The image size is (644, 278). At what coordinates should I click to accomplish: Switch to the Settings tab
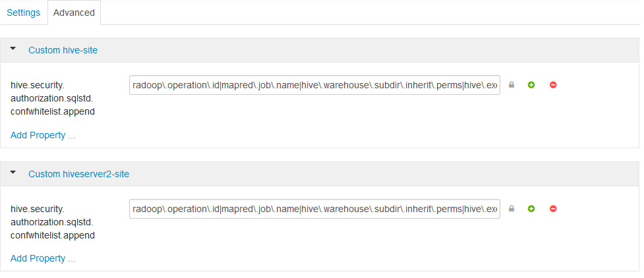click(x=24, y=13)
